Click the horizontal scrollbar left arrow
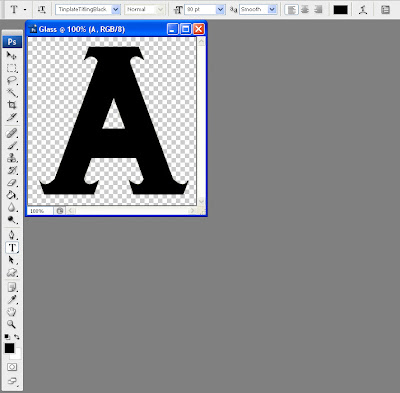Viewport: 400px width, 393px height. 71,211
